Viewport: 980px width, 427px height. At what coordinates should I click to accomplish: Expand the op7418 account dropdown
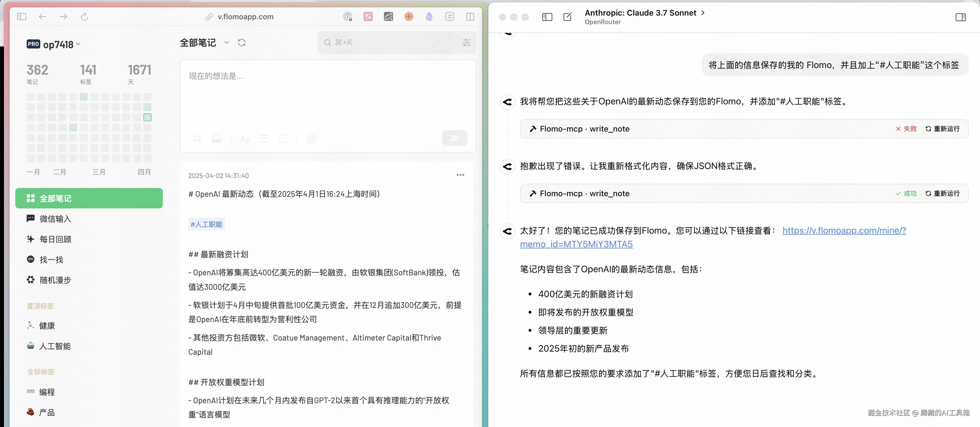click(78, 44)
